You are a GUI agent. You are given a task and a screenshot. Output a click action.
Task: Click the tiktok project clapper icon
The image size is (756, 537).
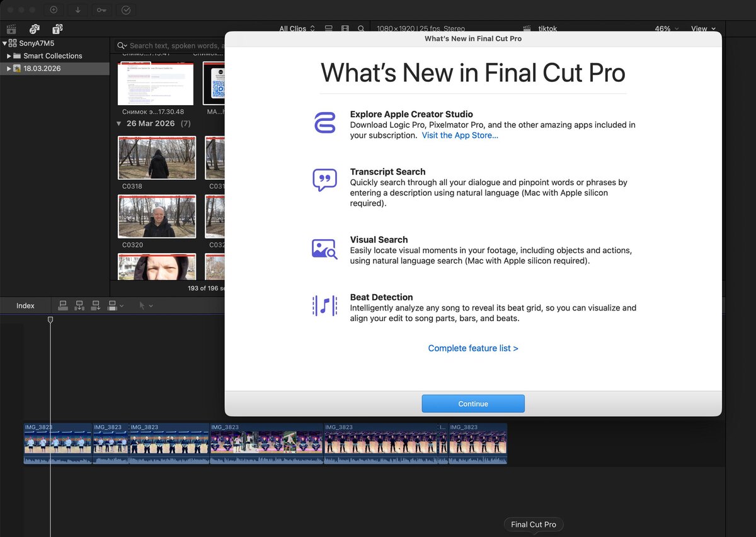[528, 29]
